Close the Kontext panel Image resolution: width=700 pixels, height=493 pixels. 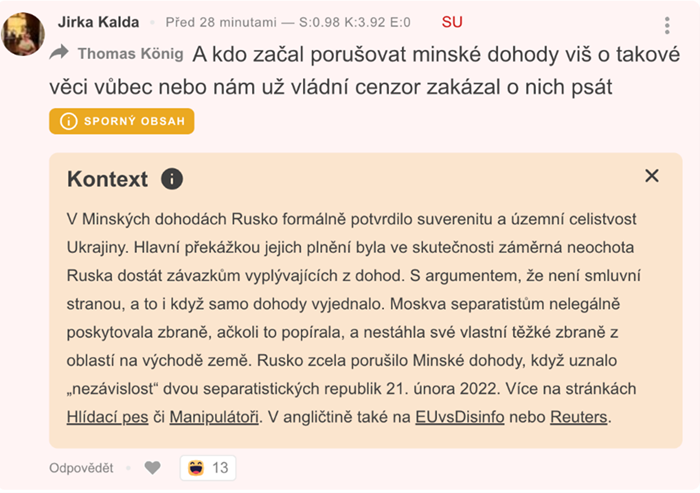(x=652, y=176)
